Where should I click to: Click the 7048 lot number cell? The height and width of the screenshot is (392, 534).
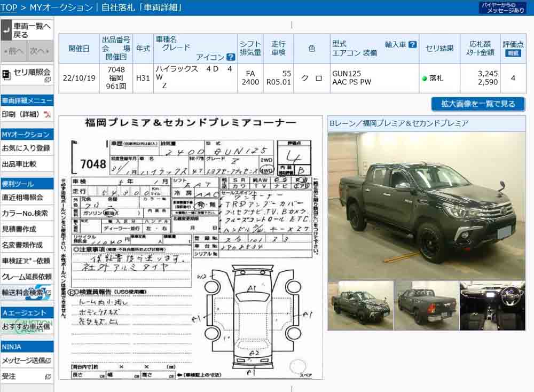click(116, 78)
